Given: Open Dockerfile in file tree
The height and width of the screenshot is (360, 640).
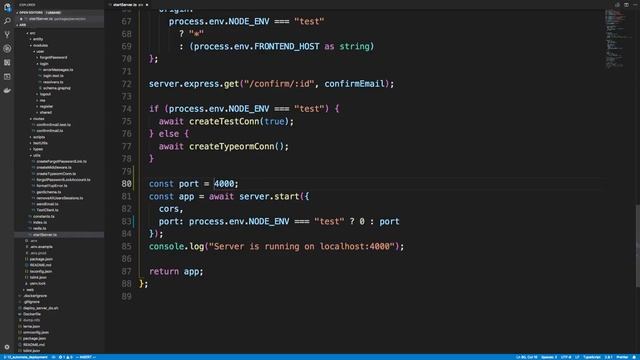Looking at the screenshot, I should [x=32, y=314].
